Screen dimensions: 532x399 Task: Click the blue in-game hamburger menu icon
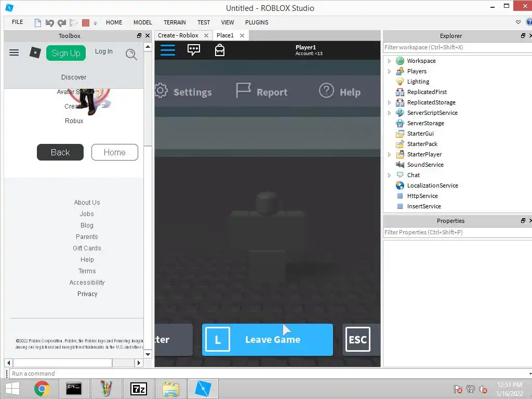[x=168, y=50]
